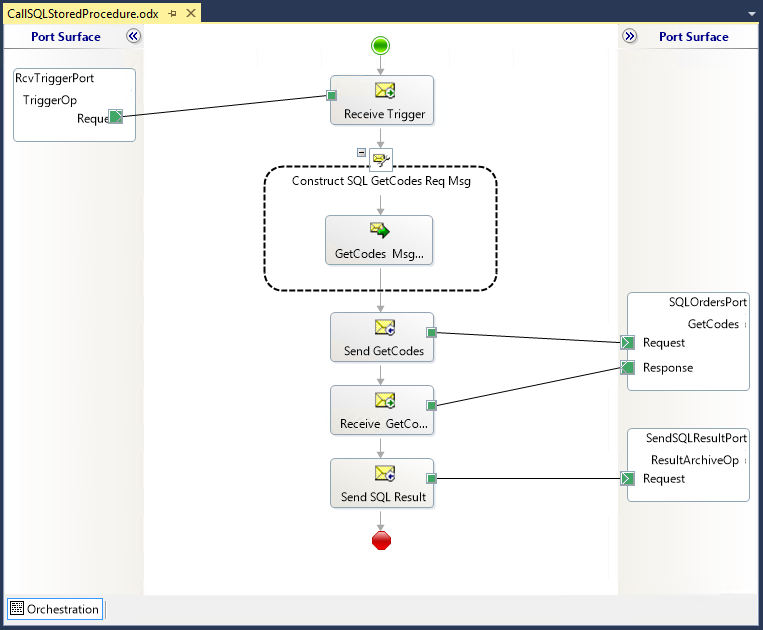Click the green orchestration start circle

click(381, 45)
